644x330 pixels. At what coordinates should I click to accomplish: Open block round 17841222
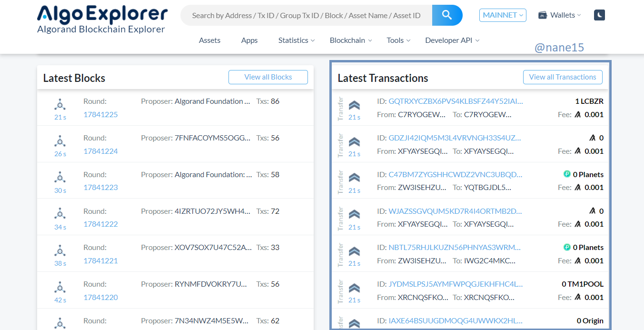tap(101, 224)
